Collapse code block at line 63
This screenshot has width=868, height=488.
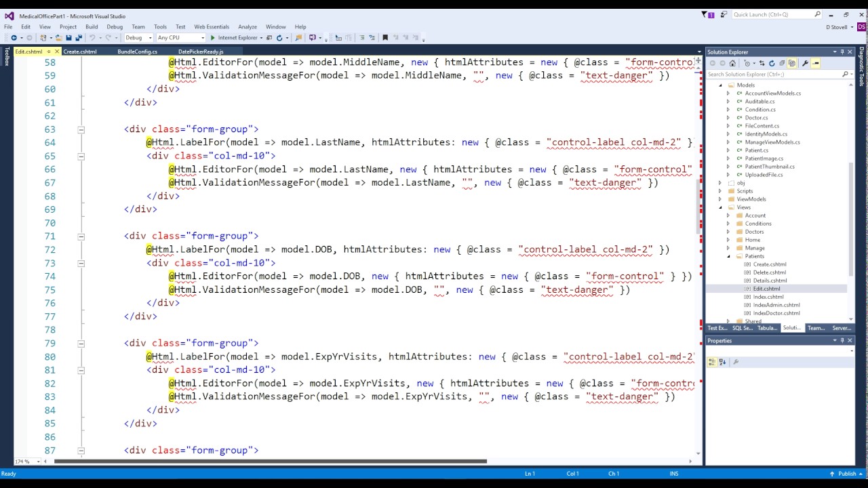[x=81, y=129]
